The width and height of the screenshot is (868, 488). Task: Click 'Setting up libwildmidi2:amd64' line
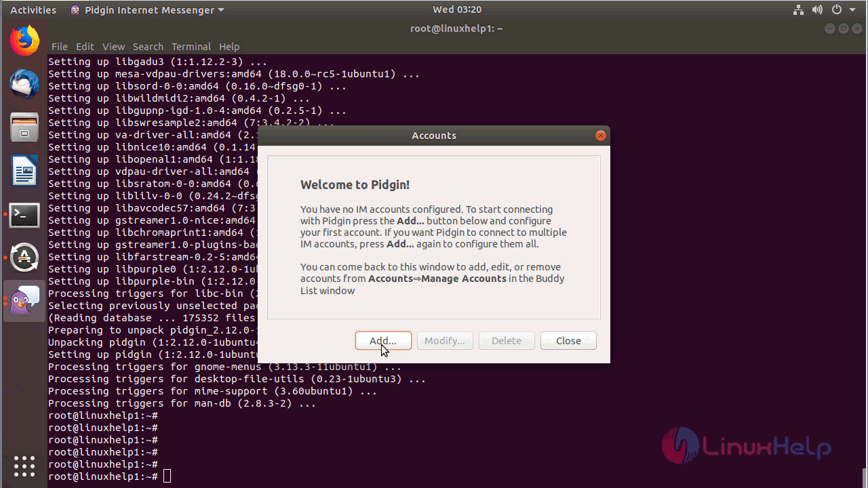[x=179, y=98]
